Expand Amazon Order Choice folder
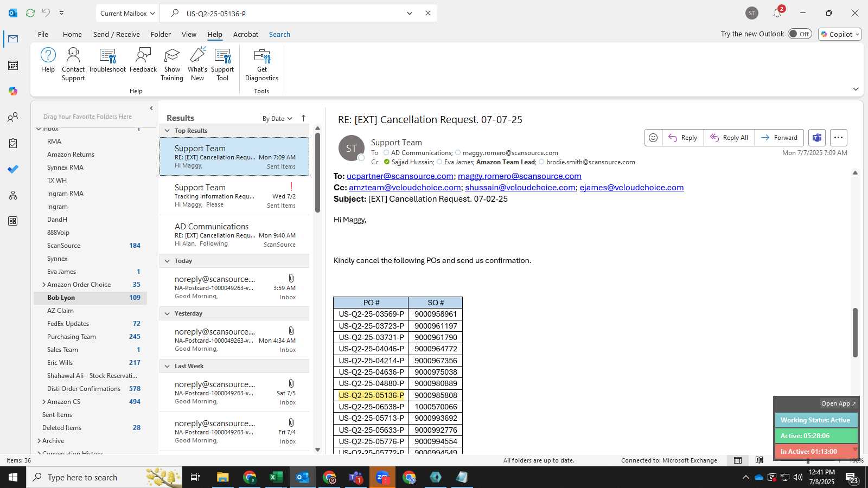The height and width of the screenshot is (488, 868). click(44, 285)
